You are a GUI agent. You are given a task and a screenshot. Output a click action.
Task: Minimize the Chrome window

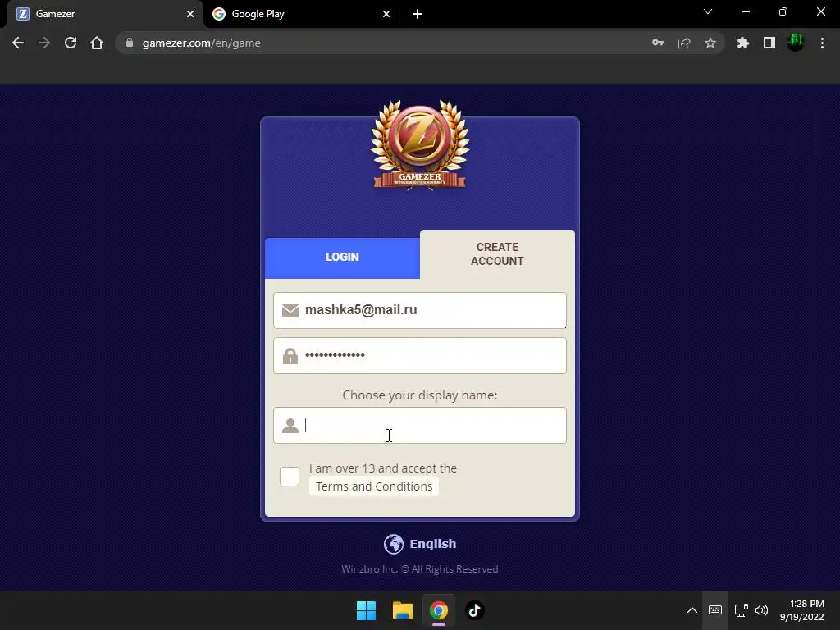(745, 11)
